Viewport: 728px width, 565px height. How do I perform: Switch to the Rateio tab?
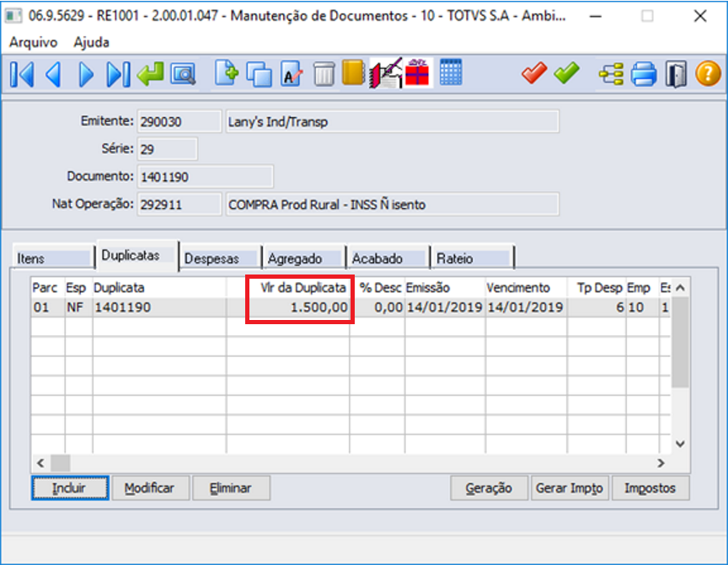[x=473, y=258]
